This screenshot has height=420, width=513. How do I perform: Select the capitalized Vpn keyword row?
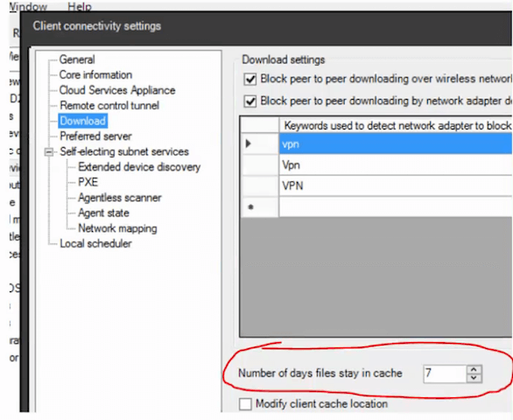point(396,164)
